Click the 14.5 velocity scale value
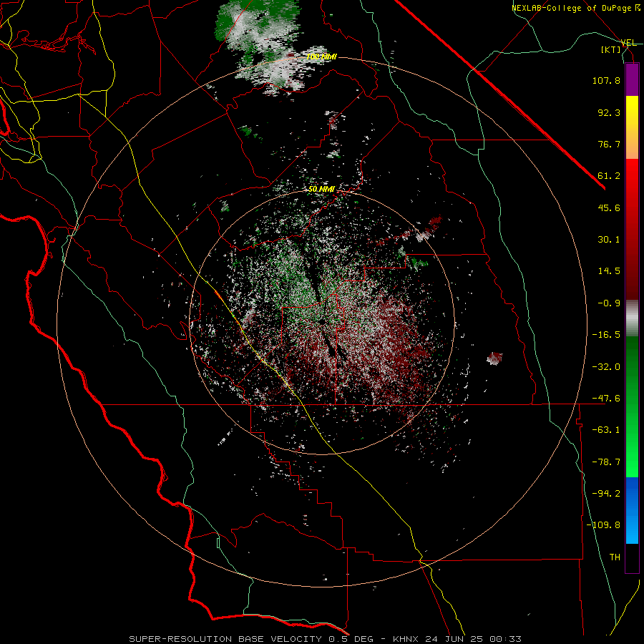This screenshot has width=644, height=644. pos(609,271)
